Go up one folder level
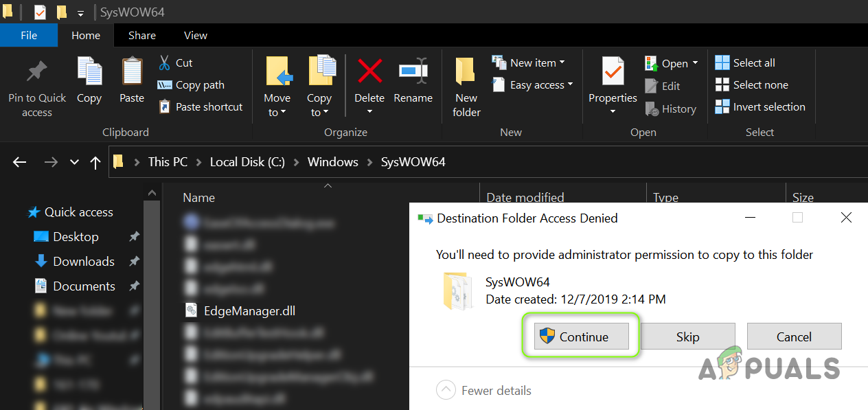Viewport: 868px width, 410px height. coord(95,162)
